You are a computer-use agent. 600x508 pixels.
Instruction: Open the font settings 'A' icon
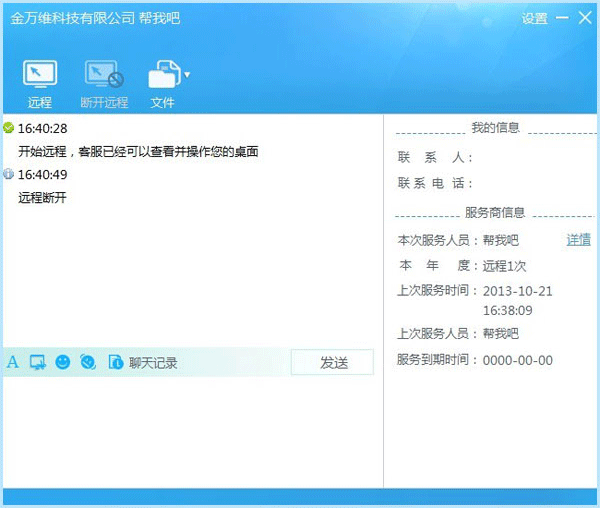[x=13, y=362]
